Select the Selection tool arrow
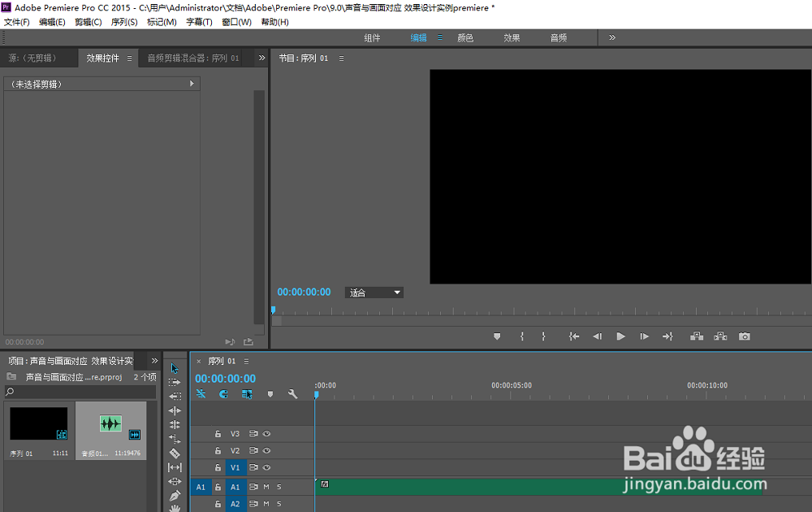Viewport: 812px width, 512px height. [x=175, y=368]
